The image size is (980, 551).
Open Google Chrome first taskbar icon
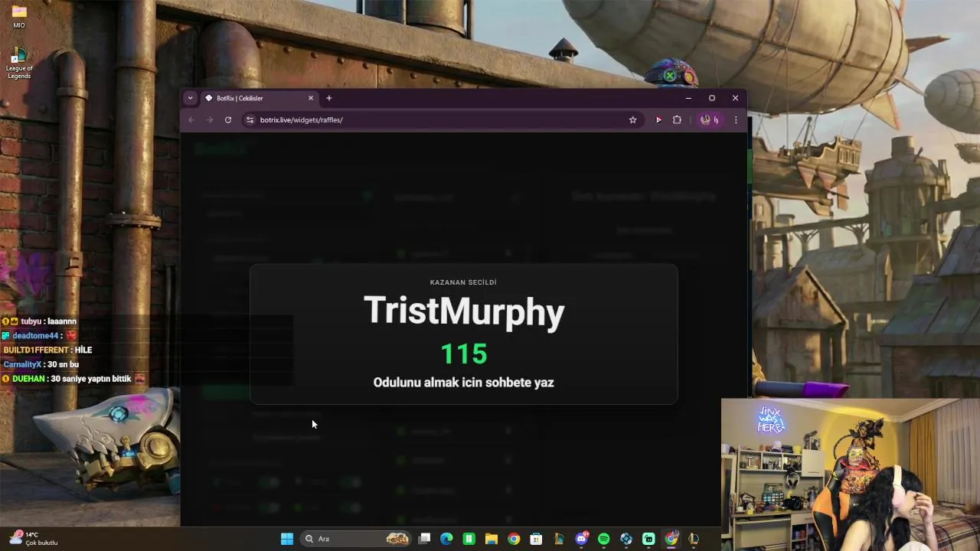(x=514, y=539)
